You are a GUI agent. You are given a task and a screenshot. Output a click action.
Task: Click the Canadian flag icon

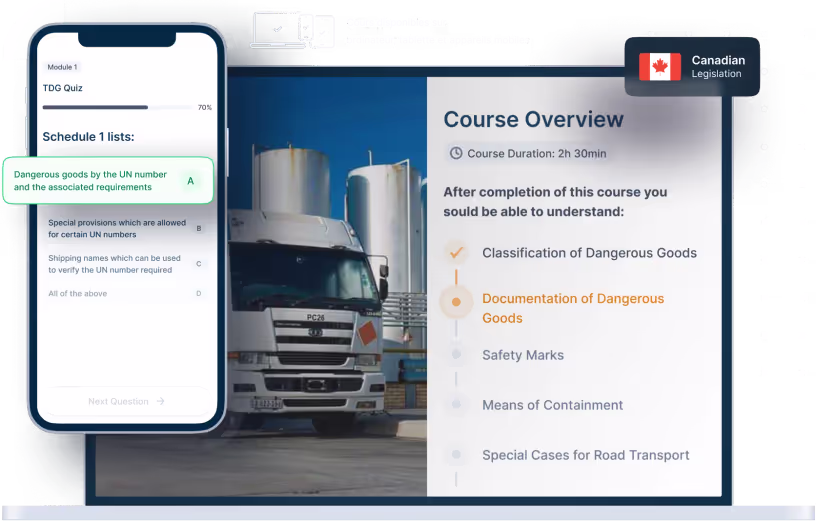click(x=659, y=67)
